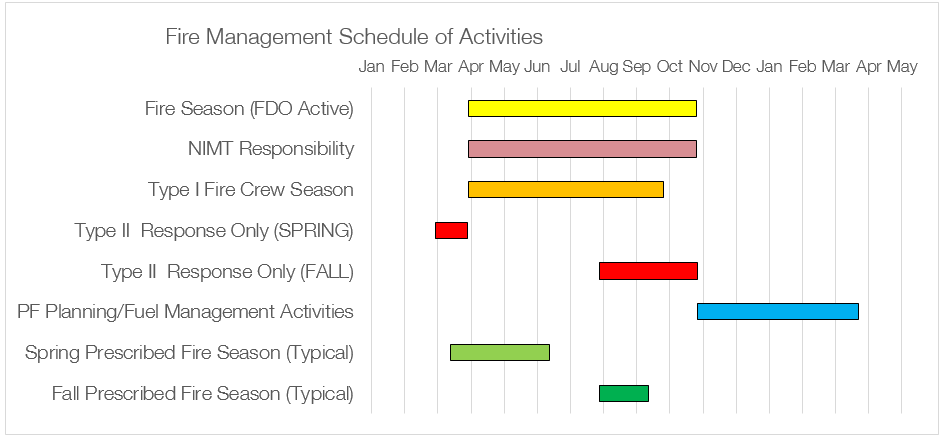Image resolution: width=944 pixels, height=440 pixels.
Task: Select the yellow Fire Season bar
Action: [x=582, y=108]
